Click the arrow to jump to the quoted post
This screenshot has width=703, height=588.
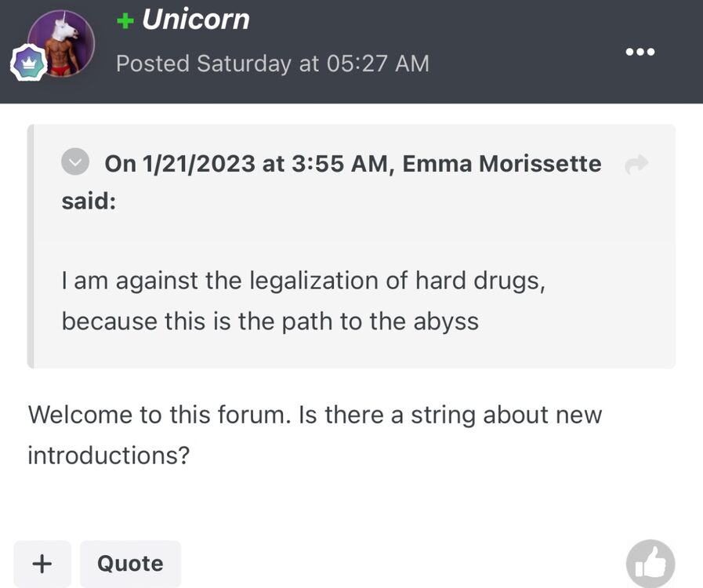(637, 164)
